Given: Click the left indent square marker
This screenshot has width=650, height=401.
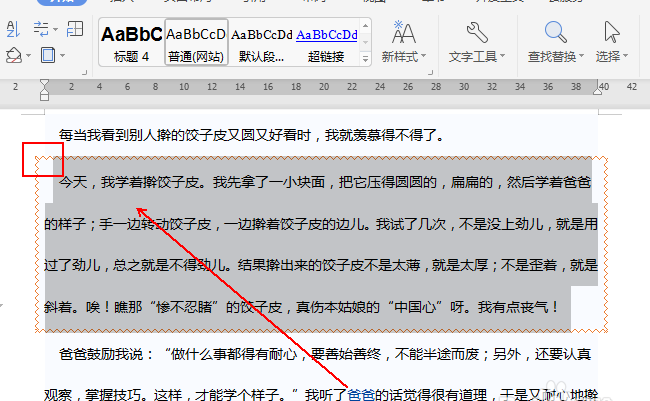Looking at the screenshot, I should tap(44, 97).
